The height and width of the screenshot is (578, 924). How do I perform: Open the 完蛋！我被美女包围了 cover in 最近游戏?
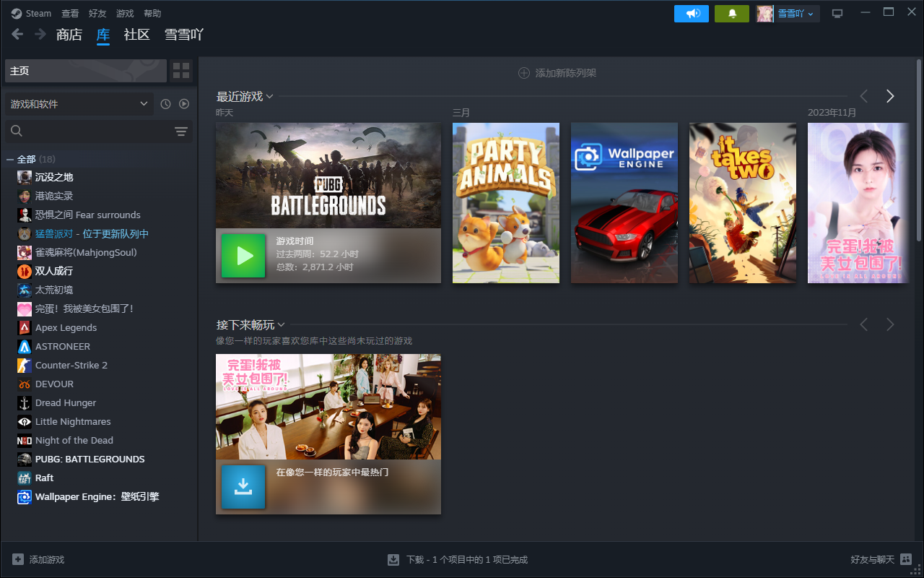coord(858,203)
